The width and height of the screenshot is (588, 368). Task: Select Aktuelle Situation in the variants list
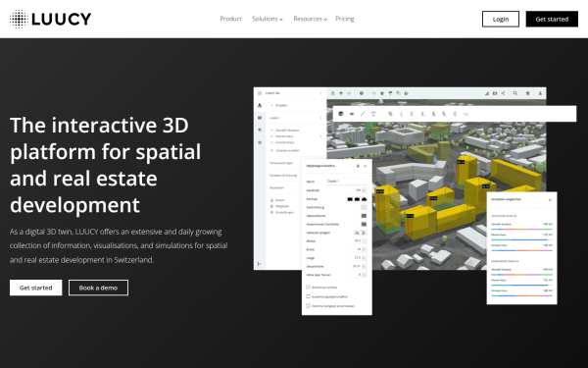point(287,131)
